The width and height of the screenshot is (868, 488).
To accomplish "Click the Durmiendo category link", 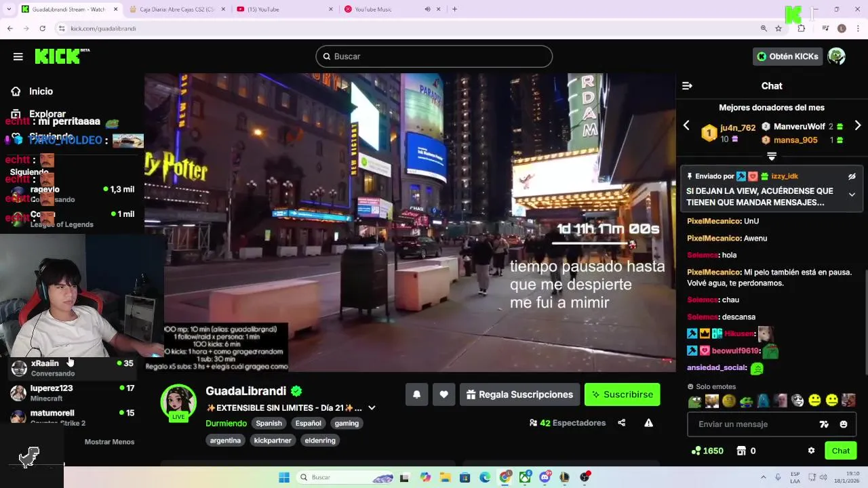I will [x=226, y=424].
